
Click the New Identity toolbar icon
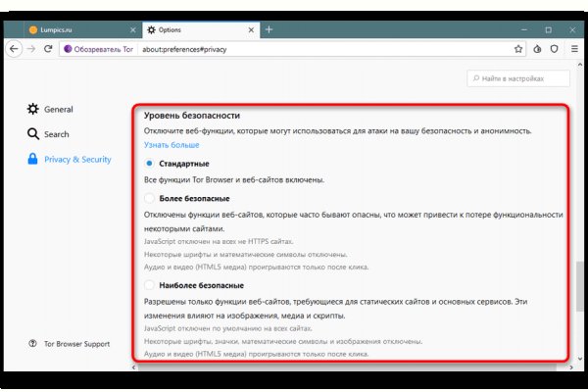tap(537, 47)
